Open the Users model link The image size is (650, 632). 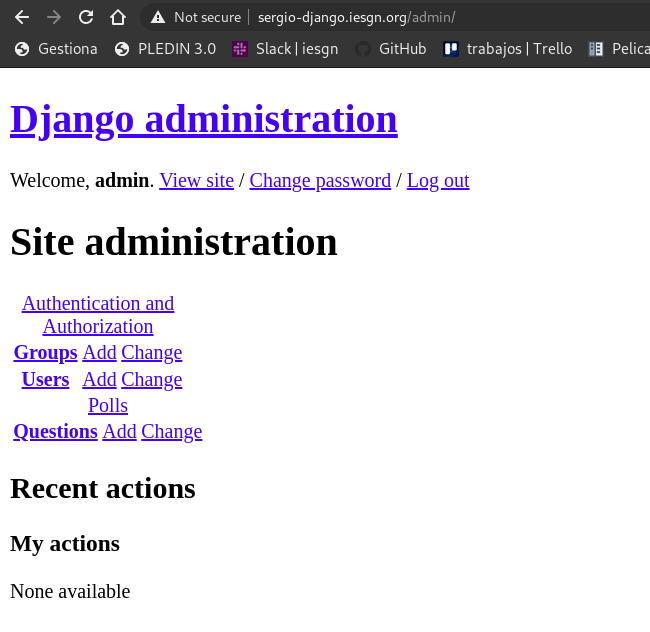click(x=46, y=379)
